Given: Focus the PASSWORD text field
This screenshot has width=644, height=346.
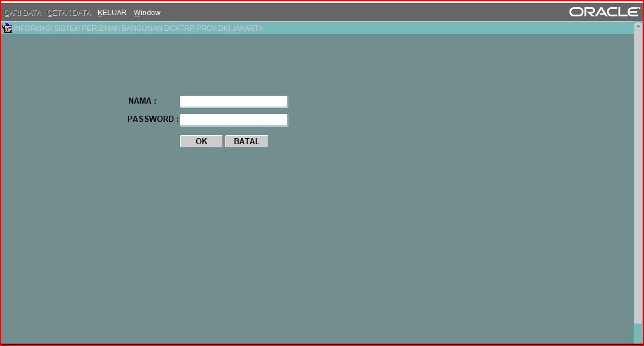Looking at the screenshot, I should (233, 119).
